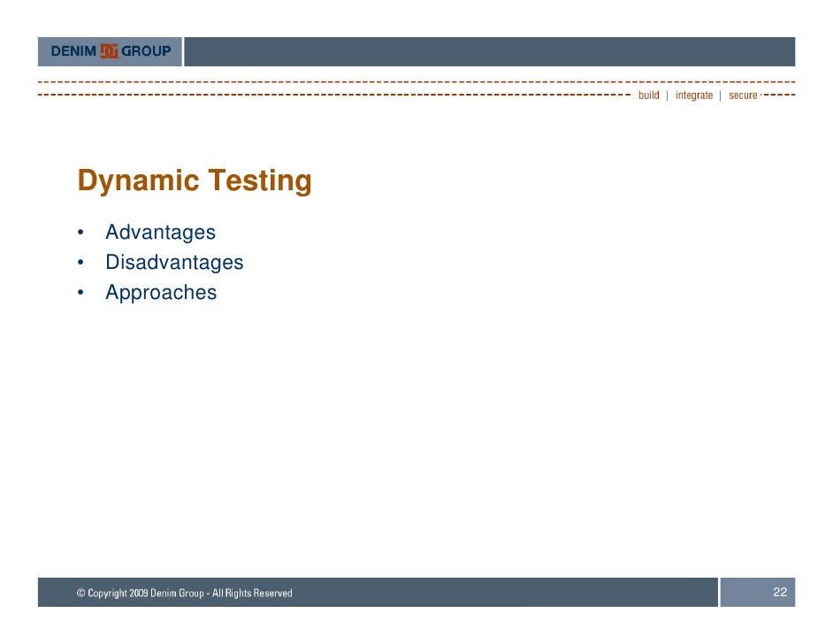Click the slide number 22
Screen dimensions: 833x644
click(x=780, y=592)
